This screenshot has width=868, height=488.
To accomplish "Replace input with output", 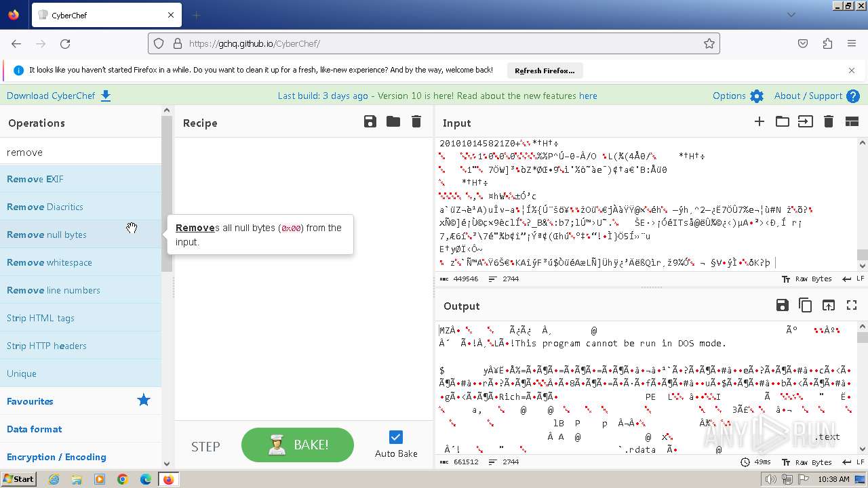I will pos(829,305).
